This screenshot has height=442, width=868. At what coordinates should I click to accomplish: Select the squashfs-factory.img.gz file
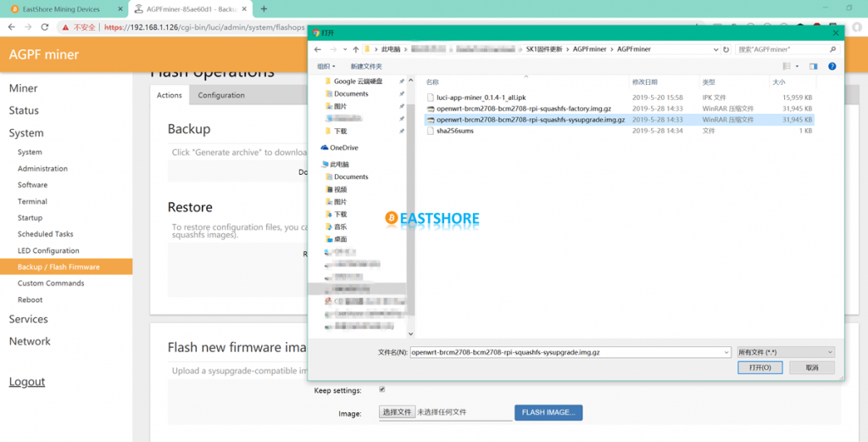524,109
